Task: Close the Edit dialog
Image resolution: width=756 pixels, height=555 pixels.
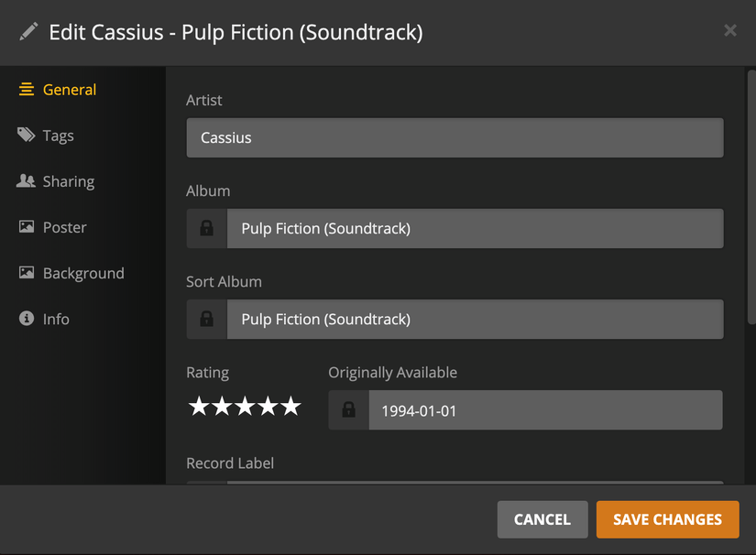Action: [x=730, y=30]
